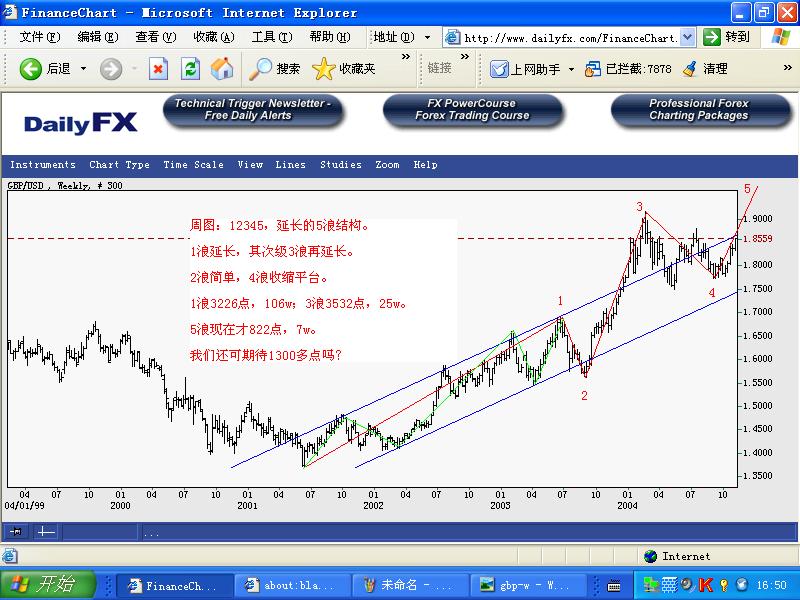
Task: Click the 链接 links bar label
Action: 439,68
